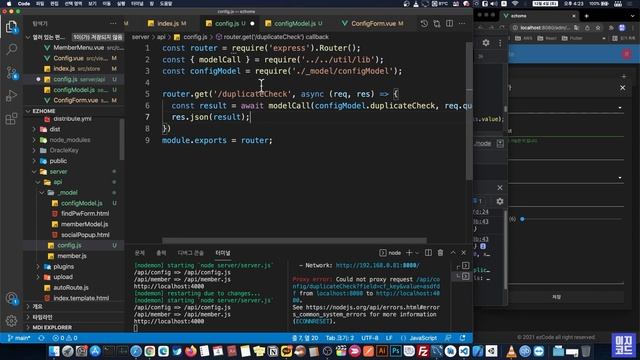Screen dimensions: 640x360
Task: Open MemberMenu.vue in open editors
Action: pos(78,48)
